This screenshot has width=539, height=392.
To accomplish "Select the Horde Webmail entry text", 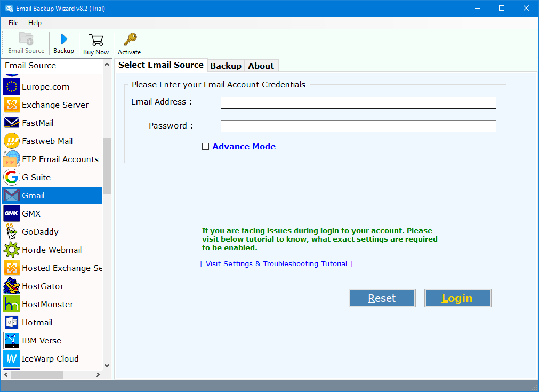I will [52, 250].
